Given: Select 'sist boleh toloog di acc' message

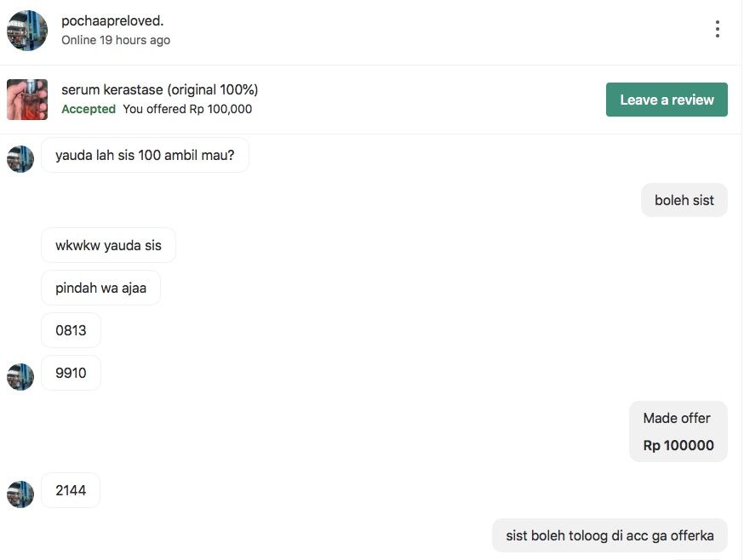Looking at the screenshot, I should coord(610,535).
